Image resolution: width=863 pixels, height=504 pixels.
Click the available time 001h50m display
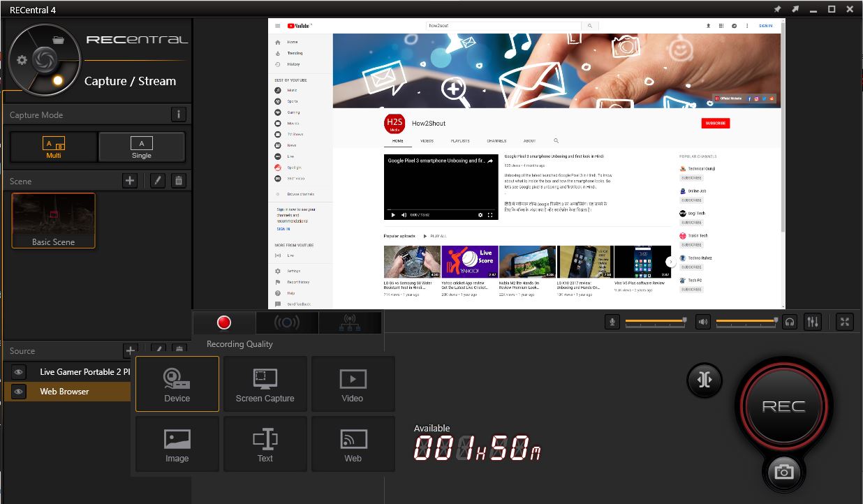click(478, 449)
